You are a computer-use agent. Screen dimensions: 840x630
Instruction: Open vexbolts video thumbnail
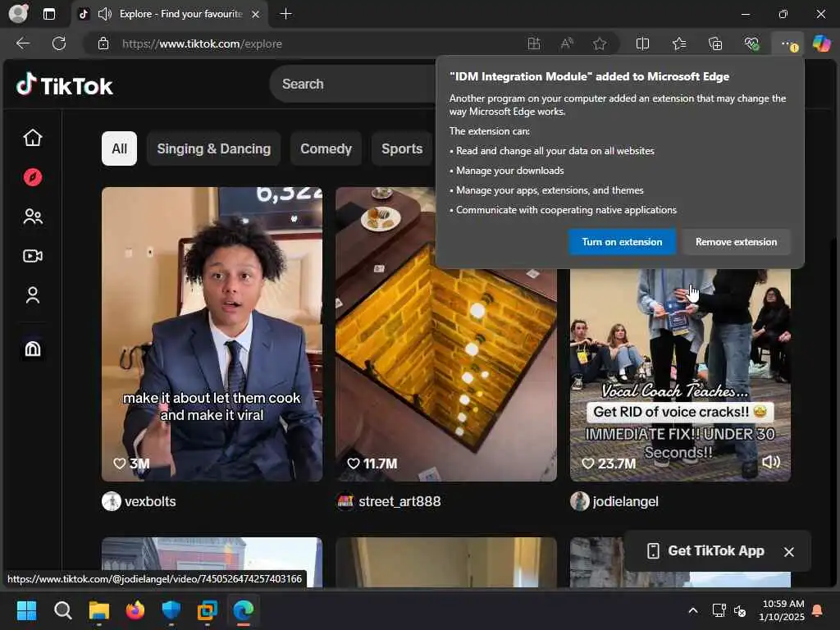[212, 334]
